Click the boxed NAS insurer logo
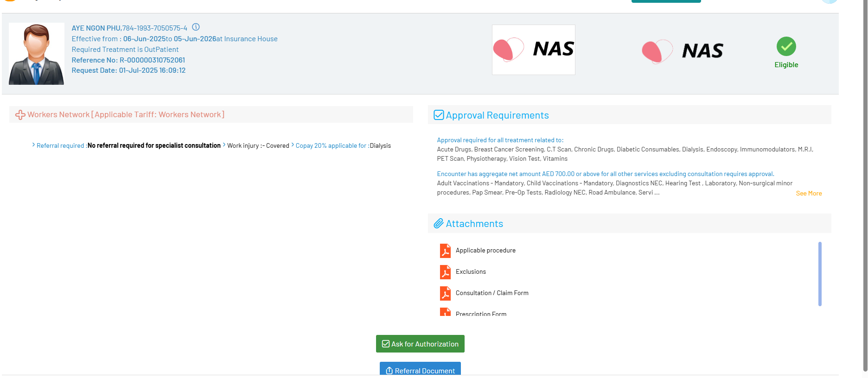 click(x=534, y=50)
